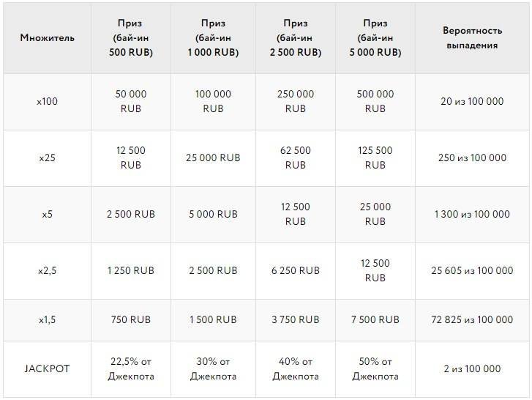Select the "7 500 RUB" prize cell
Viewport: 532px width, 400px height.
[x=375, y=319]
